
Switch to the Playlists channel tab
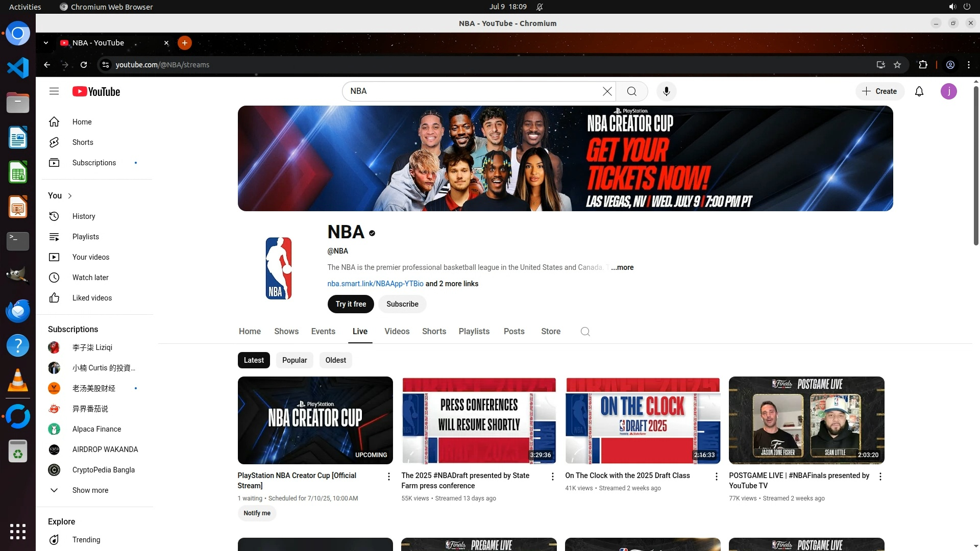point(474,332)
